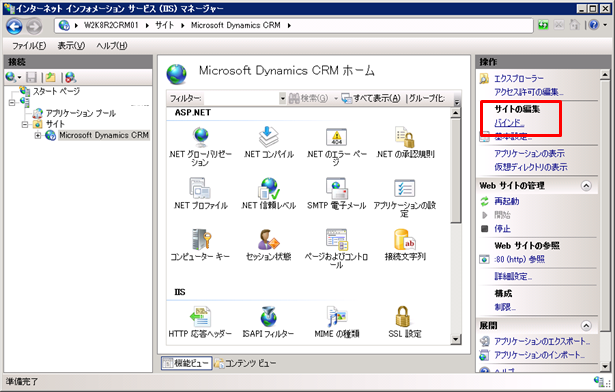Viewport: 615px width, 392px height.
Task: Click the 再起動 action link
Action: pos(507,201)
